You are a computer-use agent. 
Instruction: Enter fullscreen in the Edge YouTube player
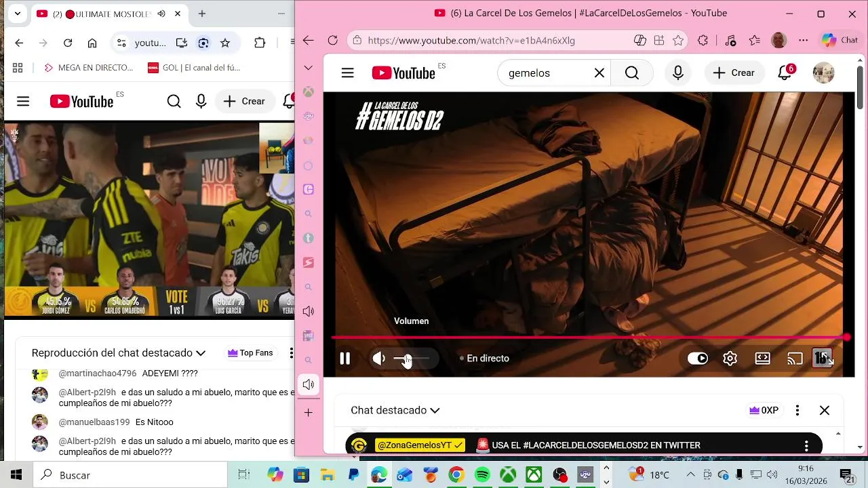[823, 359]
